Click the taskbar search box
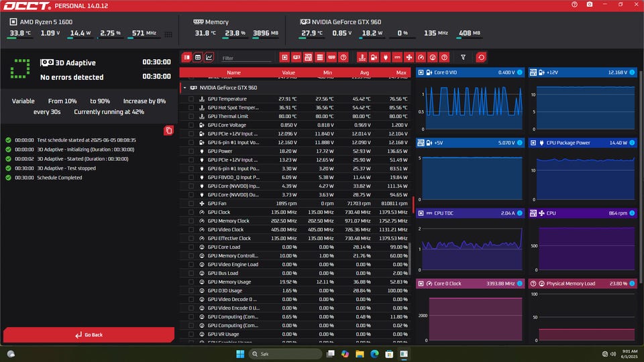 click(x=286, y=354)
